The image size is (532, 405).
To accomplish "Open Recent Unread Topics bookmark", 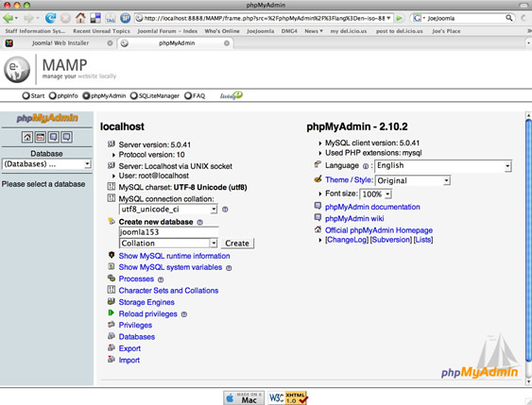I will click(101, 31).
